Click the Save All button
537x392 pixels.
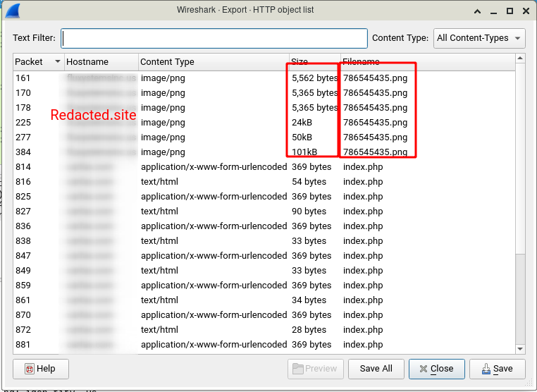click(376, 369)
